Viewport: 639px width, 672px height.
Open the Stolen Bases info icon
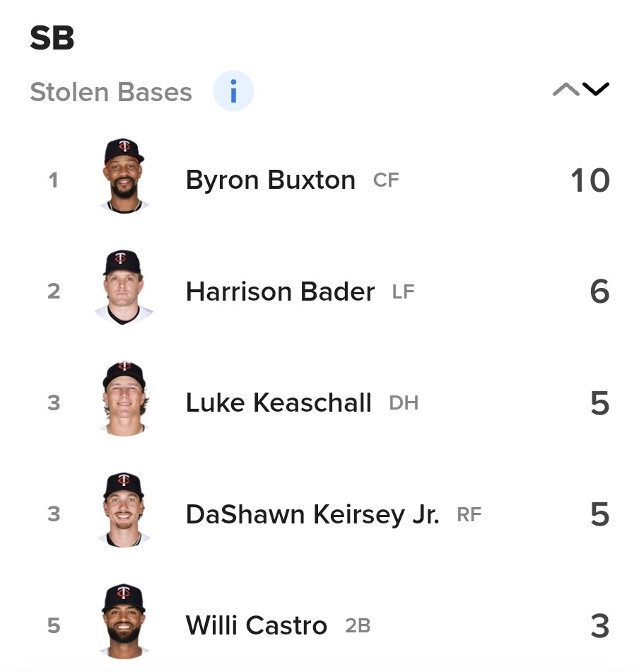[x=233, y=91]
